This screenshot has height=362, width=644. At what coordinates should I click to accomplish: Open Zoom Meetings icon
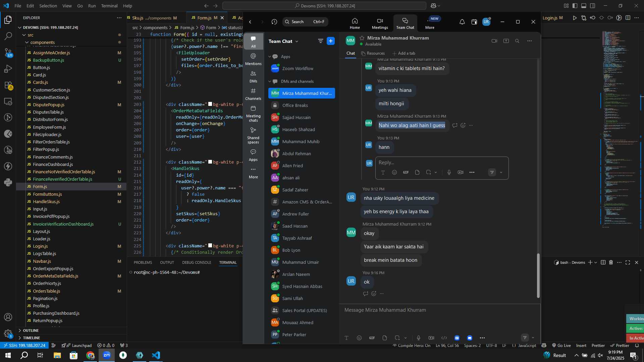380,23
